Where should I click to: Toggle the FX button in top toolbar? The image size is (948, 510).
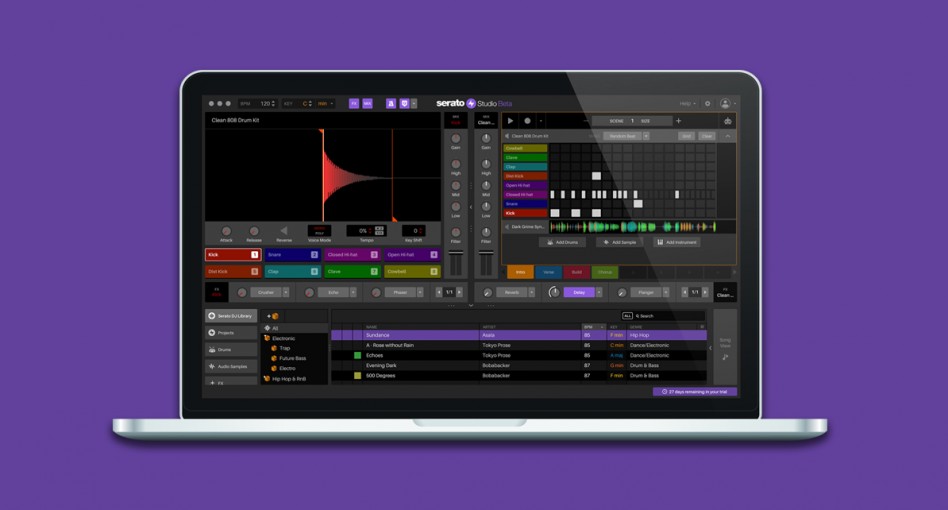click(x=354, y=104)
